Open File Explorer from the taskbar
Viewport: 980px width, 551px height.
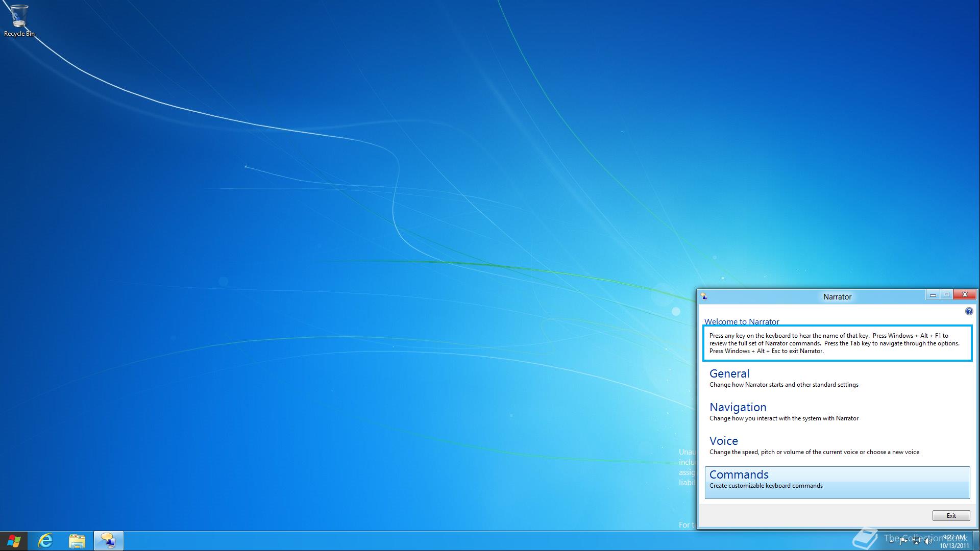[x=77, y=541]
